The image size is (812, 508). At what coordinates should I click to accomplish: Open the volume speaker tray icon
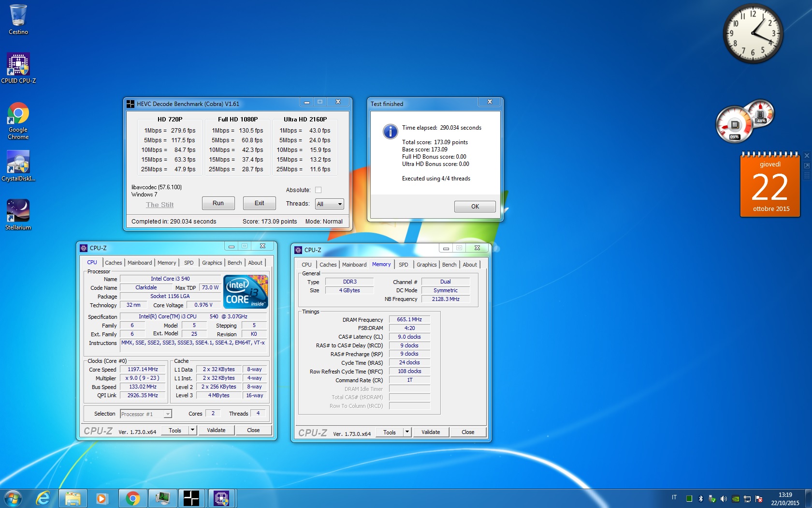(724, 498)
